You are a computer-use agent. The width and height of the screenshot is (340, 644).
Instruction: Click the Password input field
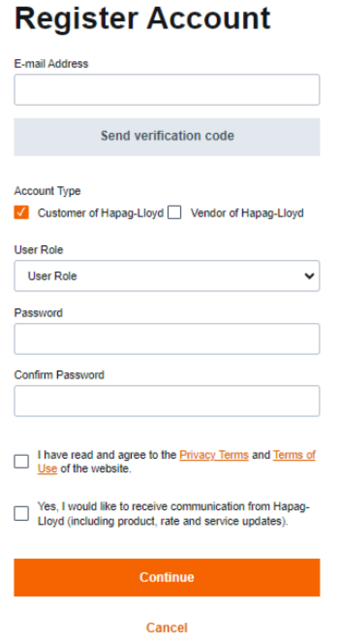click(167, 339)
